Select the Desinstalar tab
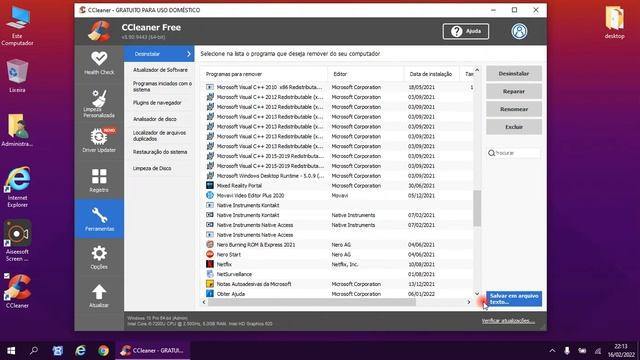 tap(159, 54)
